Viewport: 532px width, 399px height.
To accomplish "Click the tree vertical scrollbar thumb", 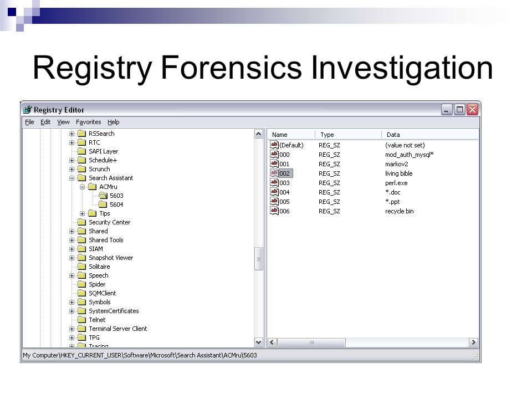I will (x=259, y=259).
